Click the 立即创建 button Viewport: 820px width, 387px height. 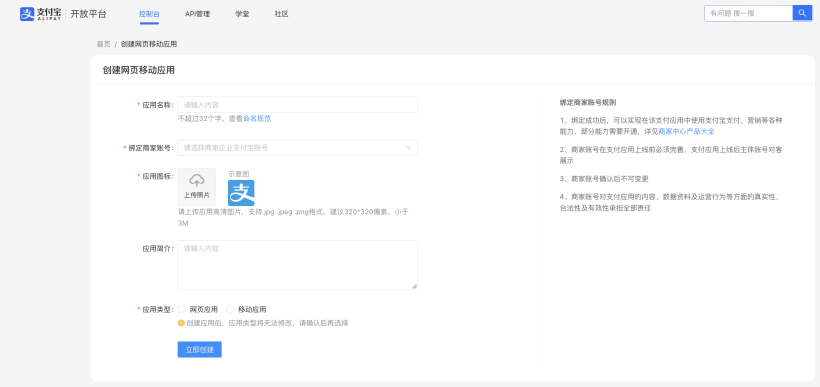(200, 349)
